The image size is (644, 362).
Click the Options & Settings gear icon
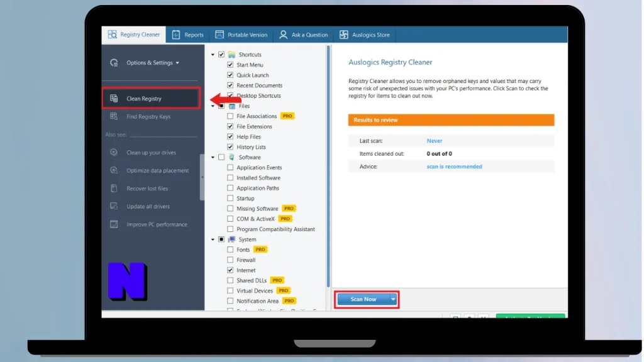tap(114, 63)
